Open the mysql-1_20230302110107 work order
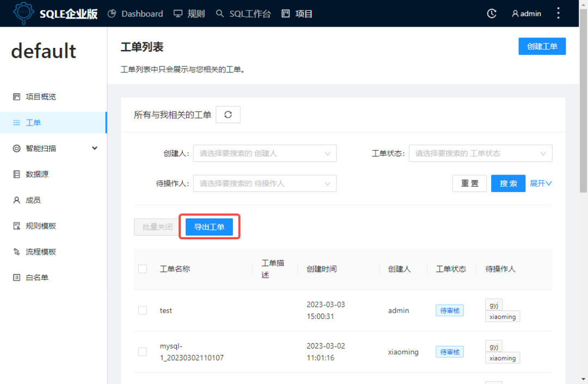This screenshot has height=384, width=588. click(192, 352)
